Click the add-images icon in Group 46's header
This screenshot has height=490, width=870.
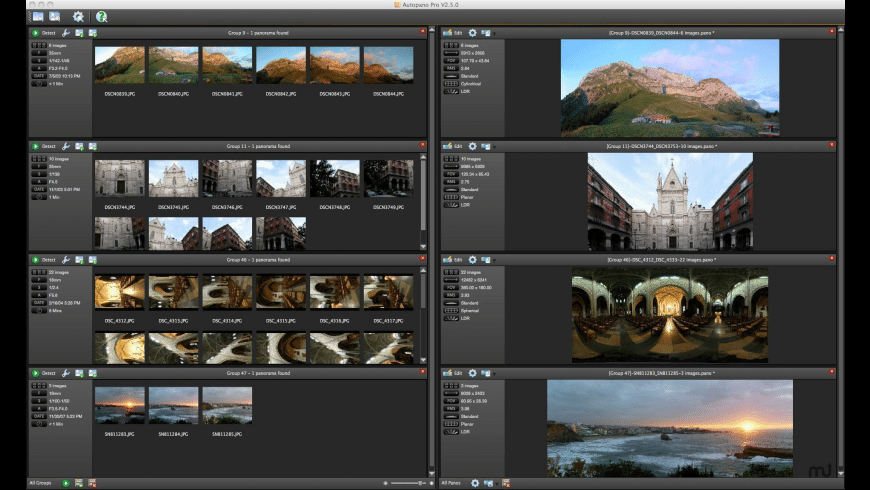coord(79,260)
